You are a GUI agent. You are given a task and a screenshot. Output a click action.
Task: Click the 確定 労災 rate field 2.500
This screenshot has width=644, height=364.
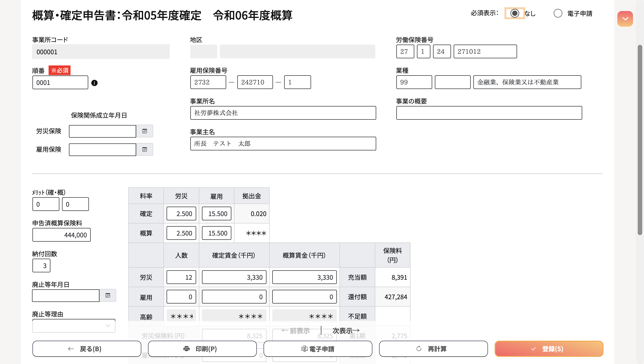coord(181,214)
